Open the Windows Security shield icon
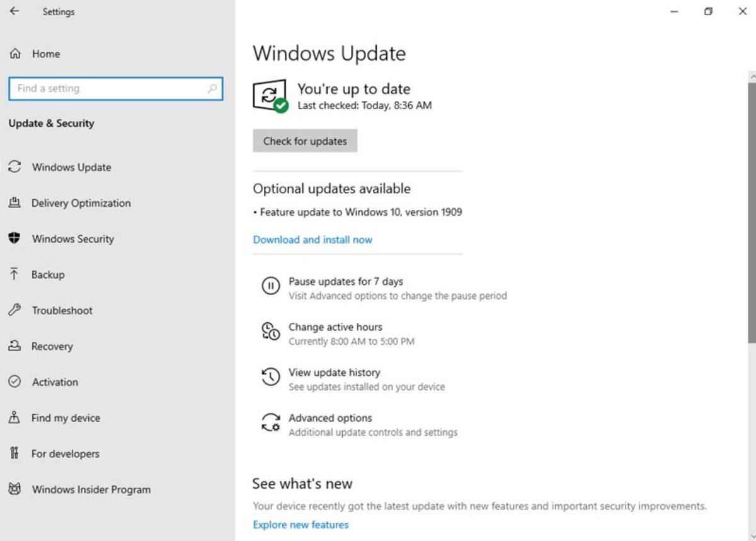The height and width of the screenshot is (541, 756). pyautogui.click(x=14, y=239)
